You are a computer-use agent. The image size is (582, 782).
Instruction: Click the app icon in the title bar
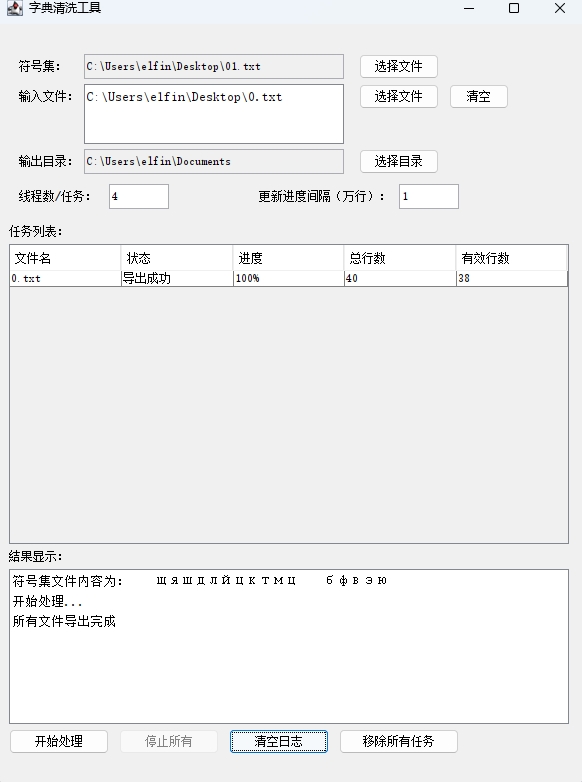pyautogui.click(x=14, y=7)
